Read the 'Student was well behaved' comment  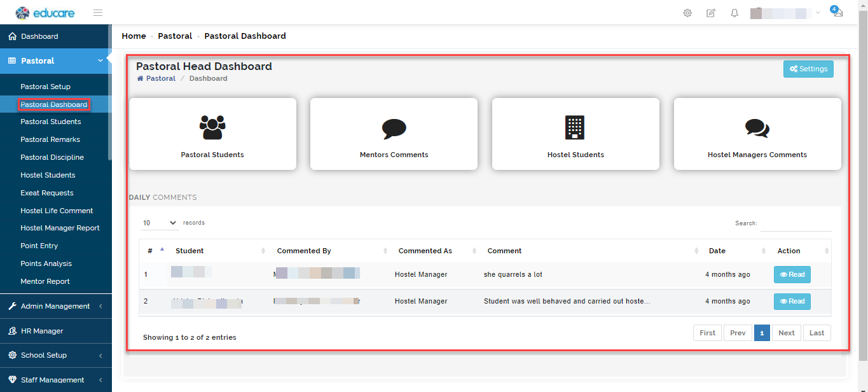click(792, 302)
